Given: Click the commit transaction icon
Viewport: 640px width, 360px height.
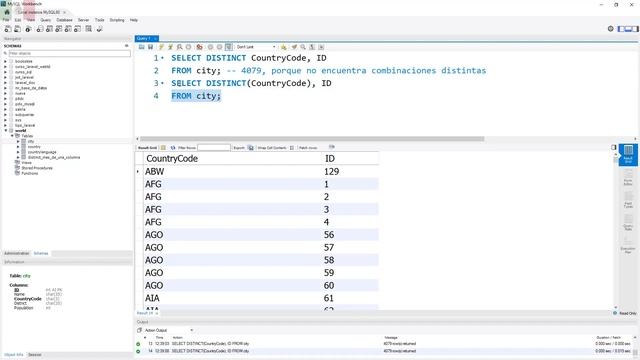Looking at the screenshot, I should (211, 47).
